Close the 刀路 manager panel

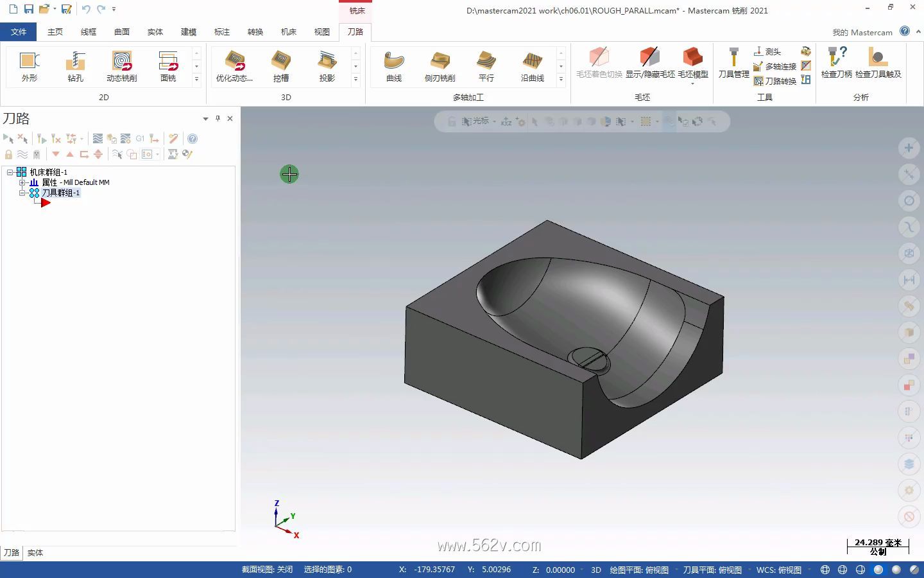[230, 118]
